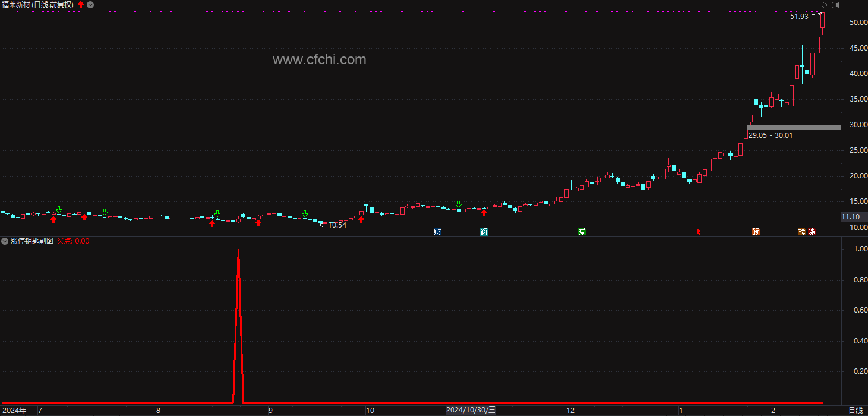
Task: Click the 买点: 0.00 indicator value
Action: (72, 241)
